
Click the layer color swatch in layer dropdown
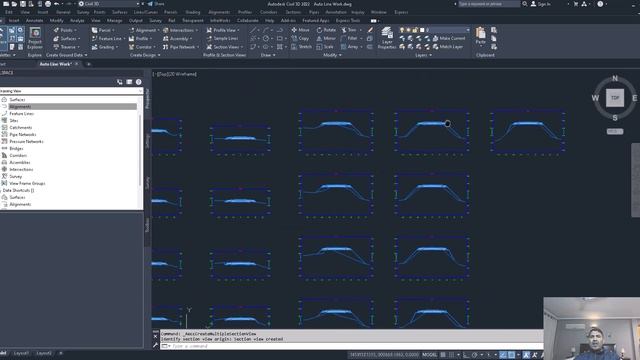422,30
